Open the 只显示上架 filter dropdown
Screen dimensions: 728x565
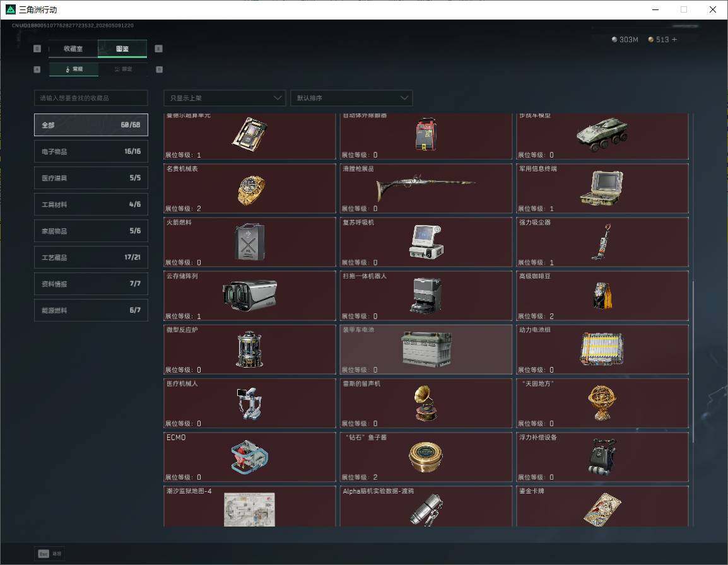[x=225, y=98]
